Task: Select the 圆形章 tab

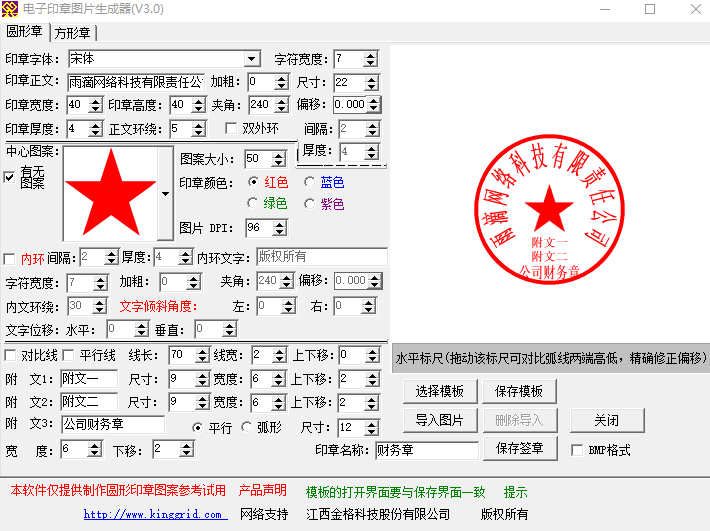Action: (x=24, y=32)
